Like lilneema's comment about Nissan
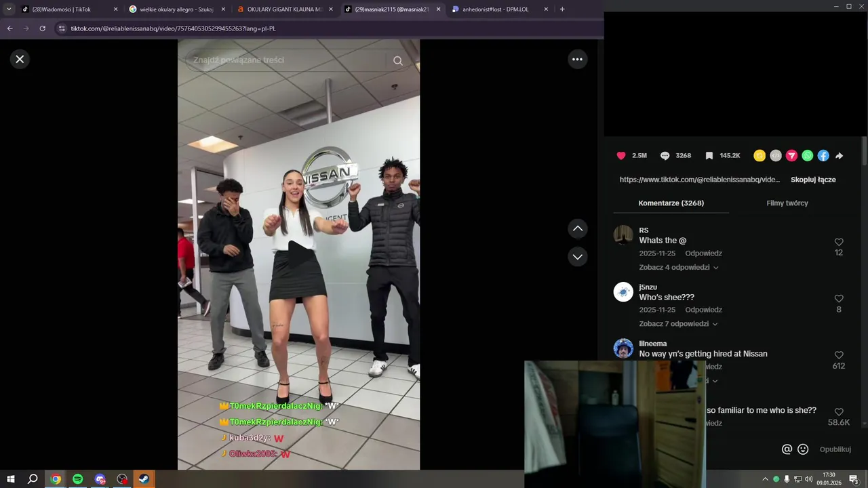 coord(839,355)
